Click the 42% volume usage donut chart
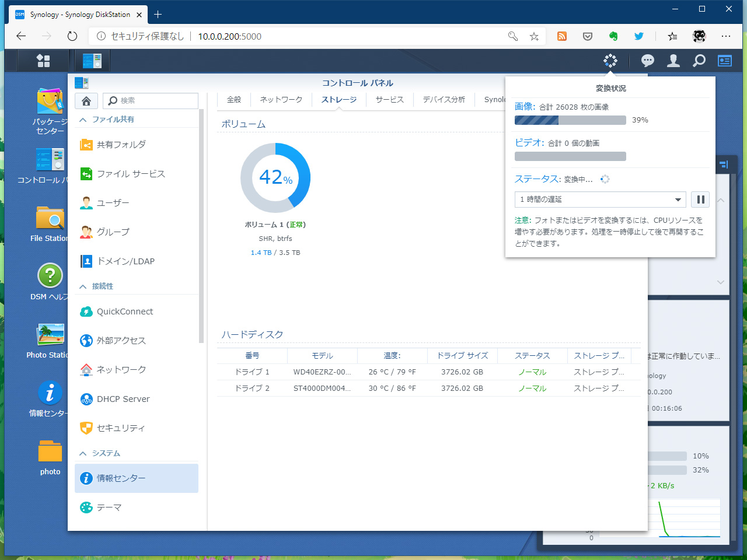Image resolution: width=747 pixels, height=560 pixels. (275, 178)
